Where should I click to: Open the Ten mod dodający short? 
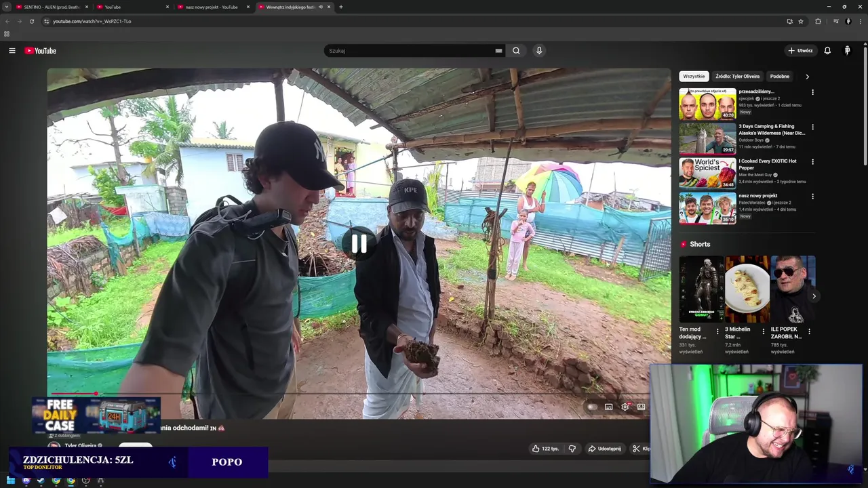click(701, 289)
